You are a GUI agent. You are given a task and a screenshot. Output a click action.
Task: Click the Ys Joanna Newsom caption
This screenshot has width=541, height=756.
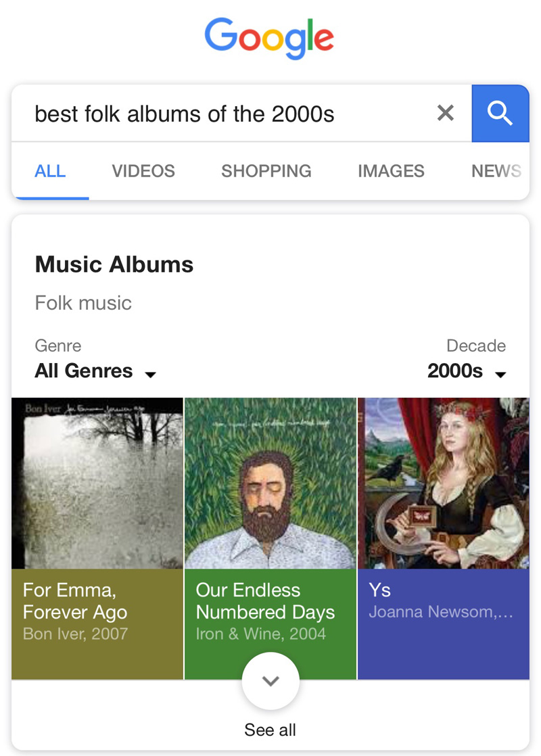coord(441,601)
